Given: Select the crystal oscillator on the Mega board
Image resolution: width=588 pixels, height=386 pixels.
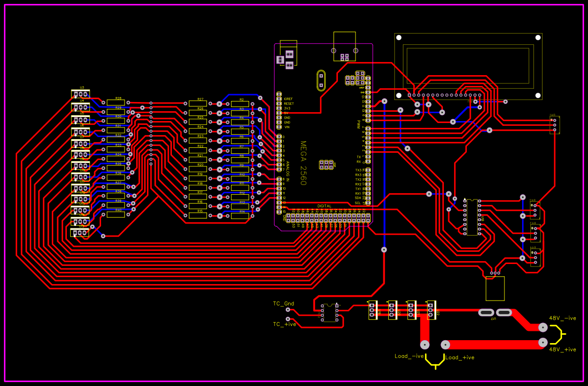Looking at the screenshot, I should pyautogui.click(x=320, y=81).
